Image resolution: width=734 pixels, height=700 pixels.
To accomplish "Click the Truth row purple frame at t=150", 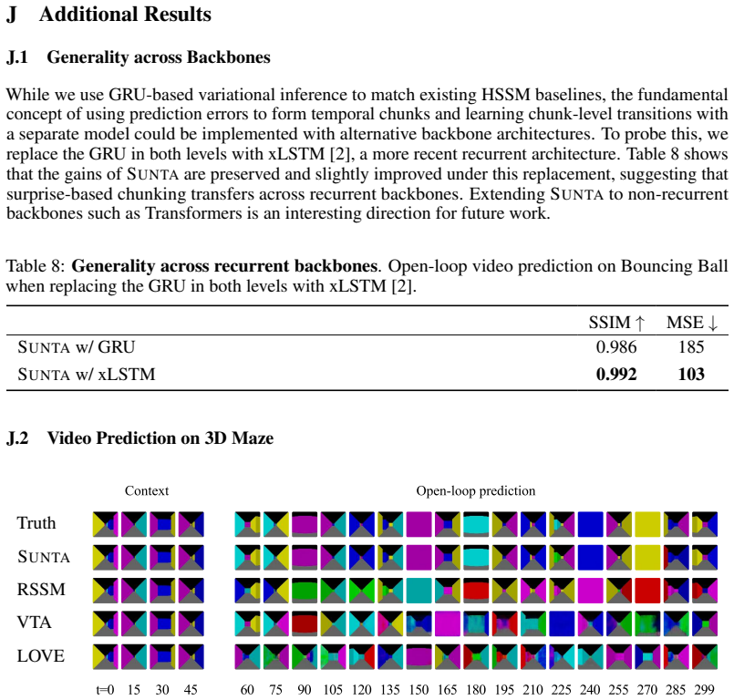I will pos(419,524).
